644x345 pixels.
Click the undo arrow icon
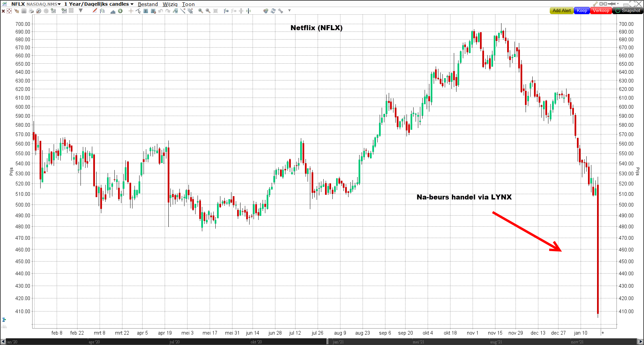point(160,11)
